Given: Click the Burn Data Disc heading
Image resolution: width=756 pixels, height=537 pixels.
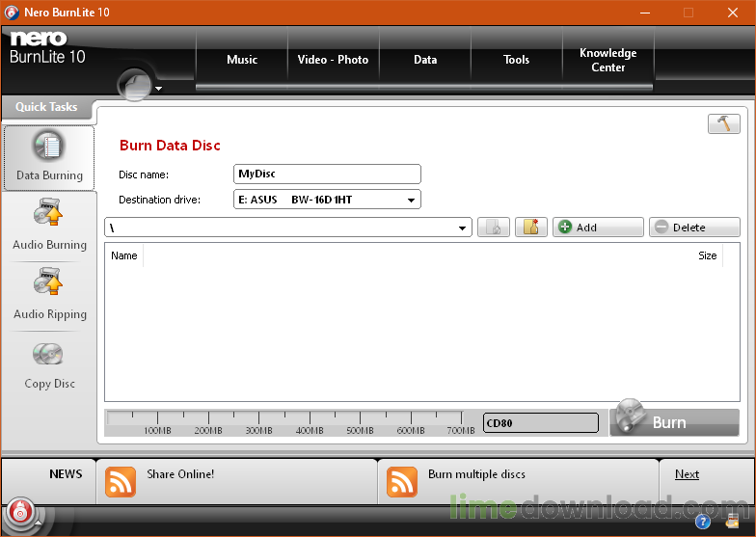Looking at the screenshot, I should 170,145.
